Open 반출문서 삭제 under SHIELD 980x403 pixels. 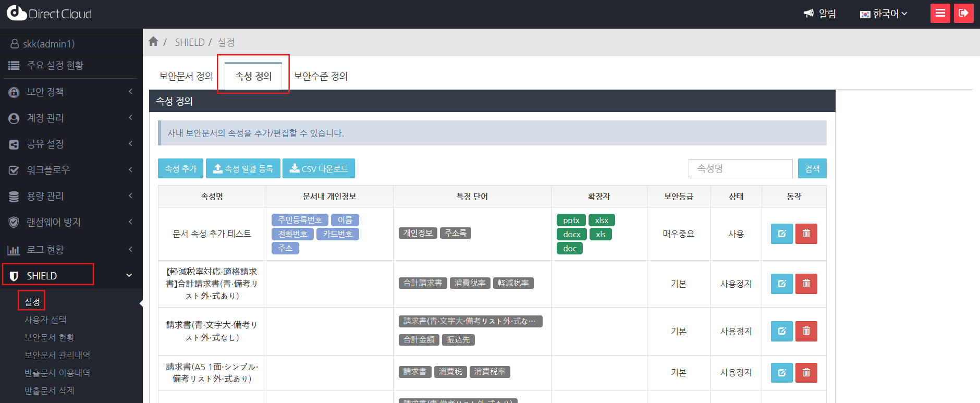pos(50,390)
